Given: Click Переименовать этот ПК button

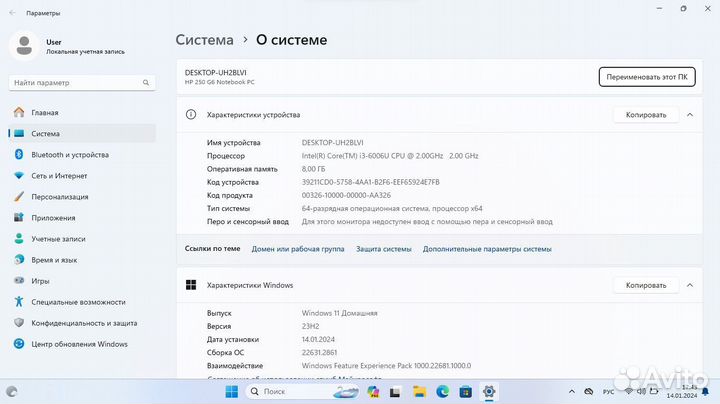Looking at the screenshot, I should click(647, 77).
